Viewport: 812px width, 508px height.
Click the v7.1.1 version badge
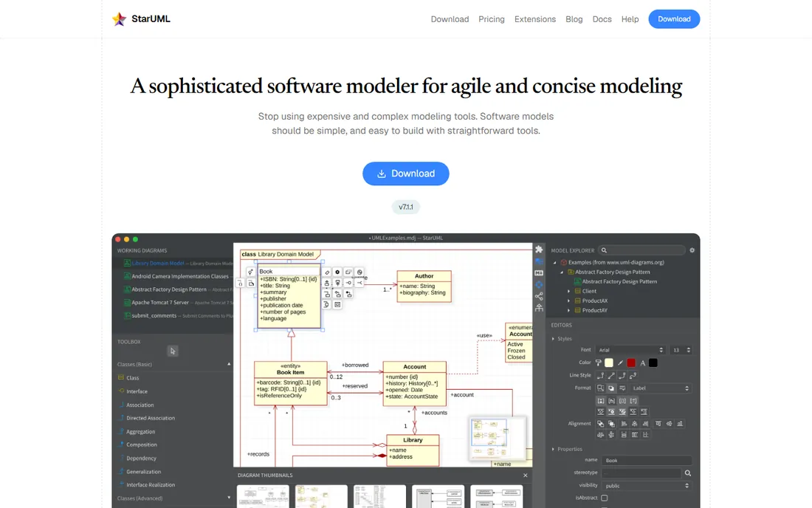406,207
